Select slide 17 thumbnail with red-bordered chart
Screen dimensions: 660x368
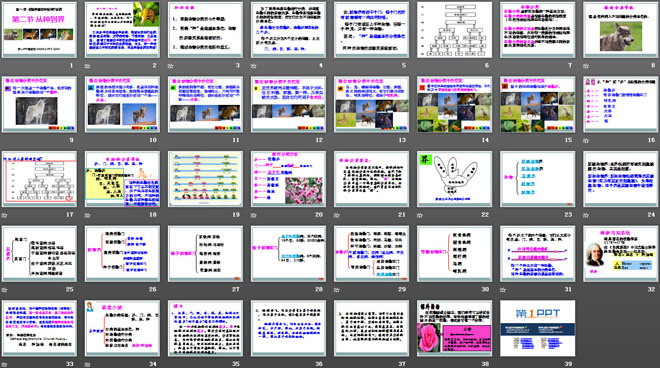click(40, 179)
